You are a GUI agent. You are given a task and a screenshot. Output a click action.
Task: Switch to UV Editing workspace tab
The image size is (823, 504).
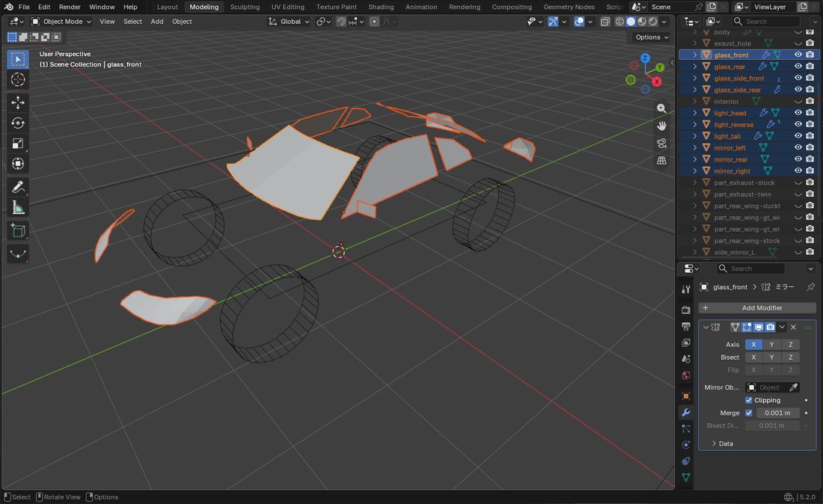click(x=287, y=7)
